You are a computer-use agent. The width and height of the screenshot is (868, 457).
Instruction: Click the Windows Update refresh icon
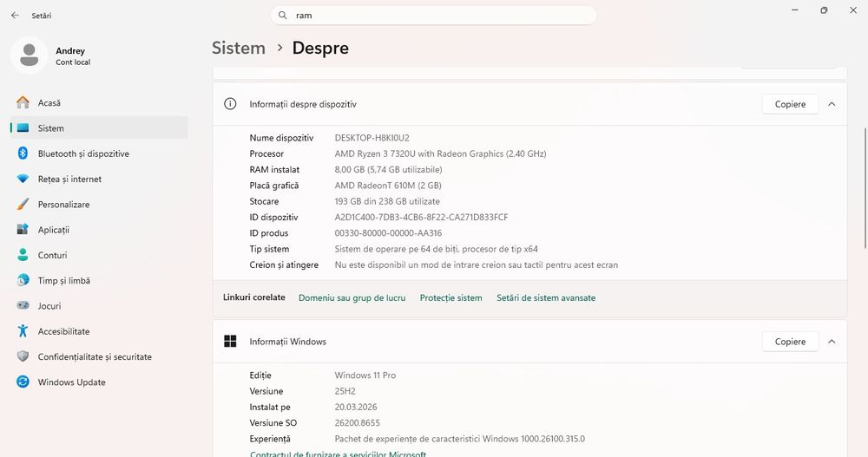pos(23,382)
